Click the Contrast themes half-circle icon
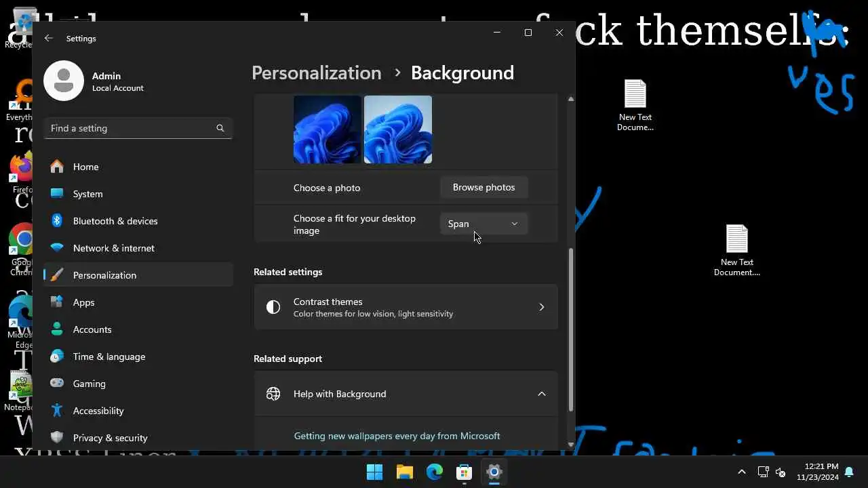This screenshot has width=868, height=488. 273,307
